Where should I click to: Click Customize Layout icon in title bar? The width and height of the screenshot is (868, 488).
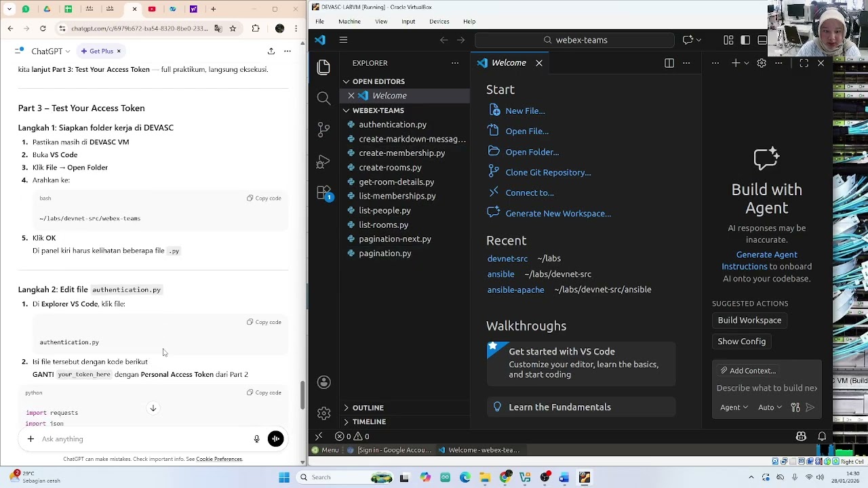(x=728, y=40)
